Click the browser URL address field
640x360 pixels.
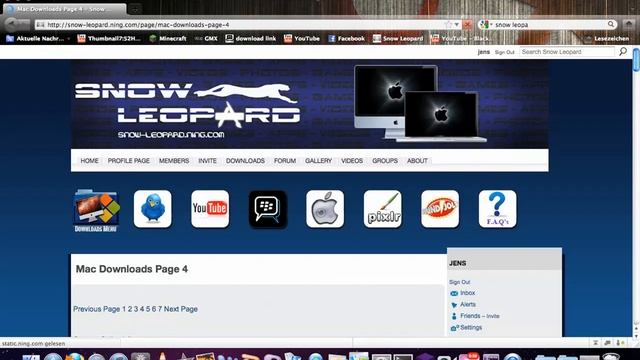click(245, 24)
